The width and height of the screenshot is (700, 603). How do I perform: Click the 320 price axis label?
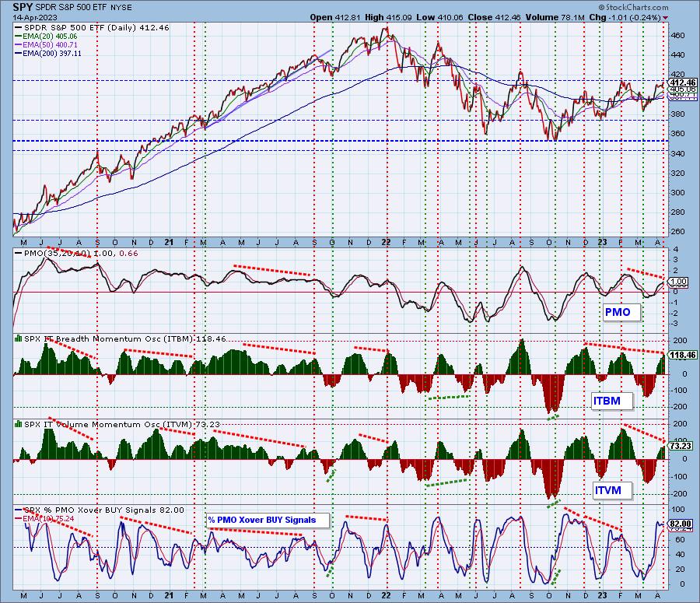[677, 173]
